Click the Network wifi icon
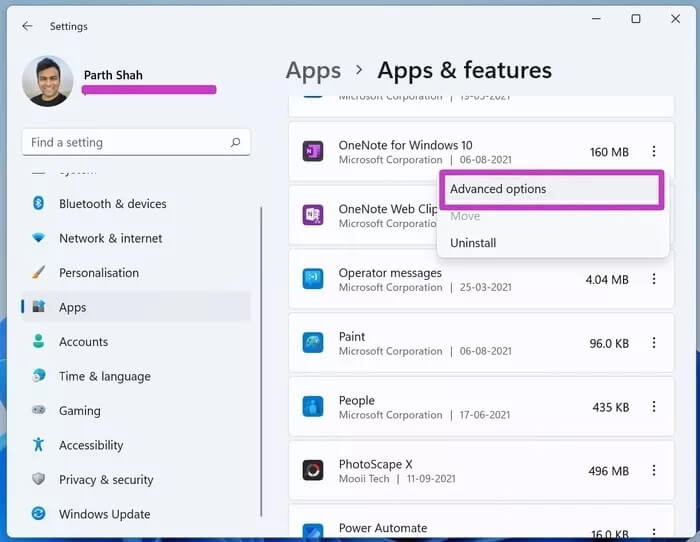700x542 pixels. coord(38,238)
